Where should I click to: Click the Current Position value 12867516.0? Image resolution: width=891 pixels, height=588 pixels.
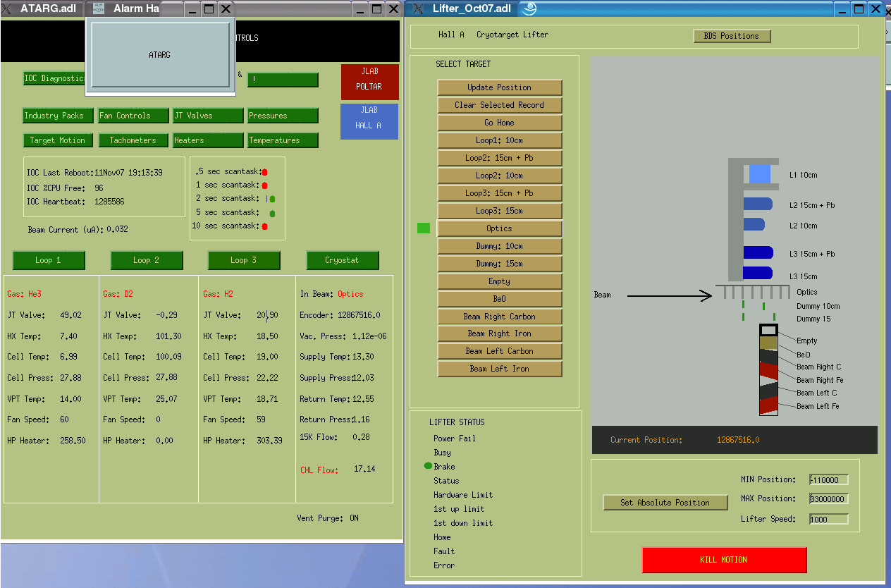(x=738, y=440)
